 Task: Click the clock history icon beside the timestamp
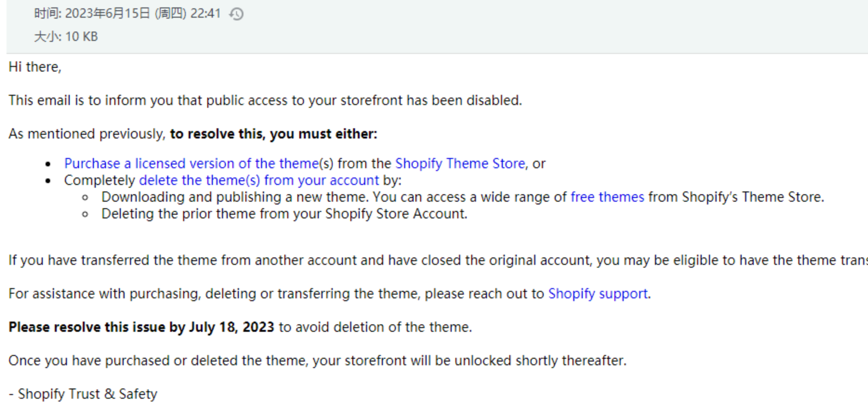coord(236,14)
